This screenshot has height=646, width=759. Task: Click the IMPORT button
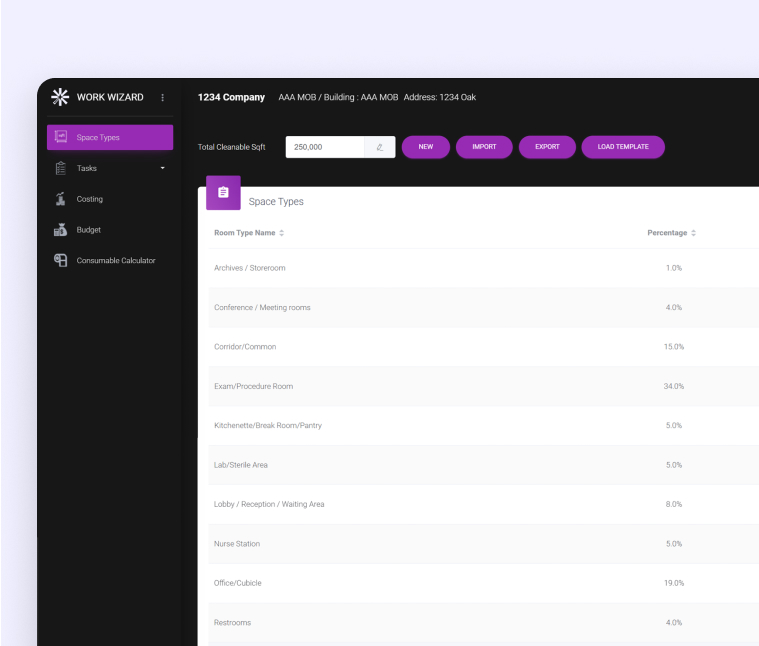[x=484, y=147]
